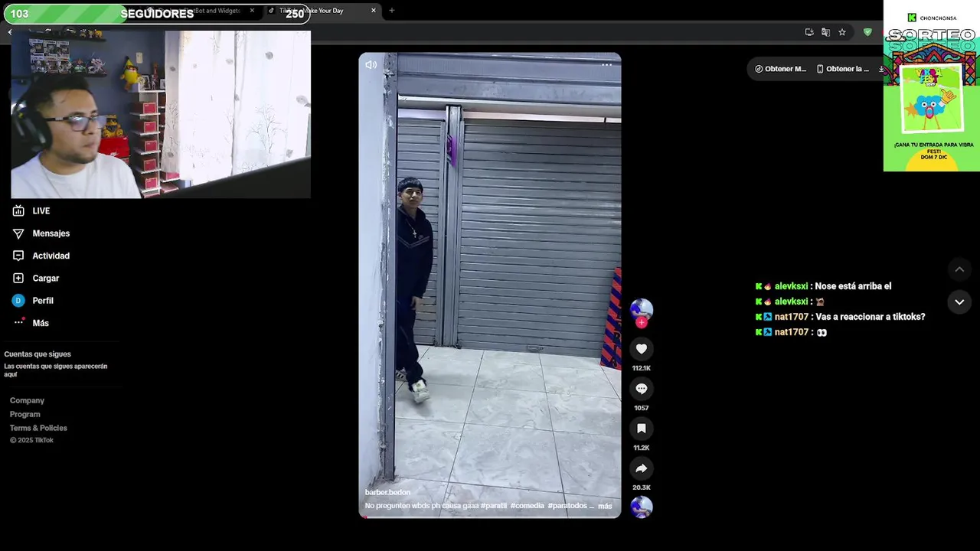
Task: Click the '© 2025 TikTok' footer text
Action: [31, 441]
